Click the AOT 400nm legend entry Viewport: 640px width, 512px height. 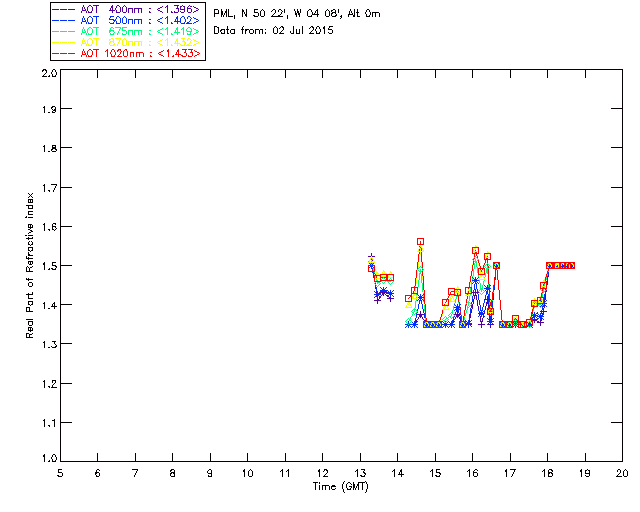(126, 9)
